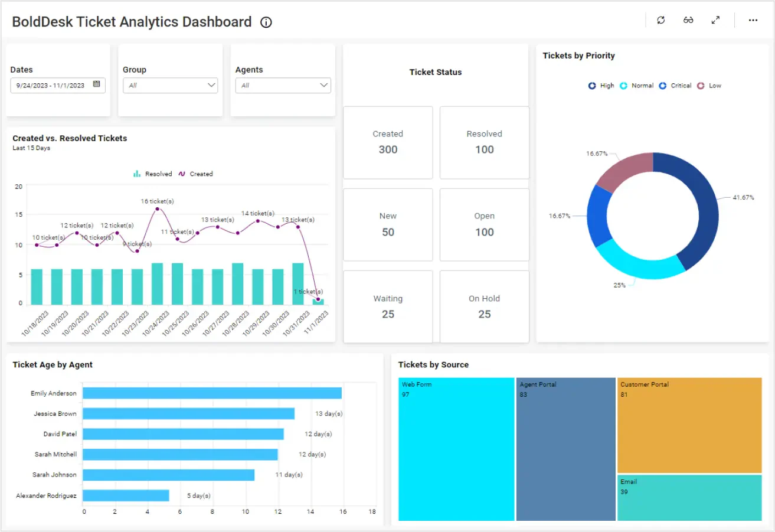
Task: Click the Tickets by Priority title
Action: pyautogui.click(x=578, y=56)
